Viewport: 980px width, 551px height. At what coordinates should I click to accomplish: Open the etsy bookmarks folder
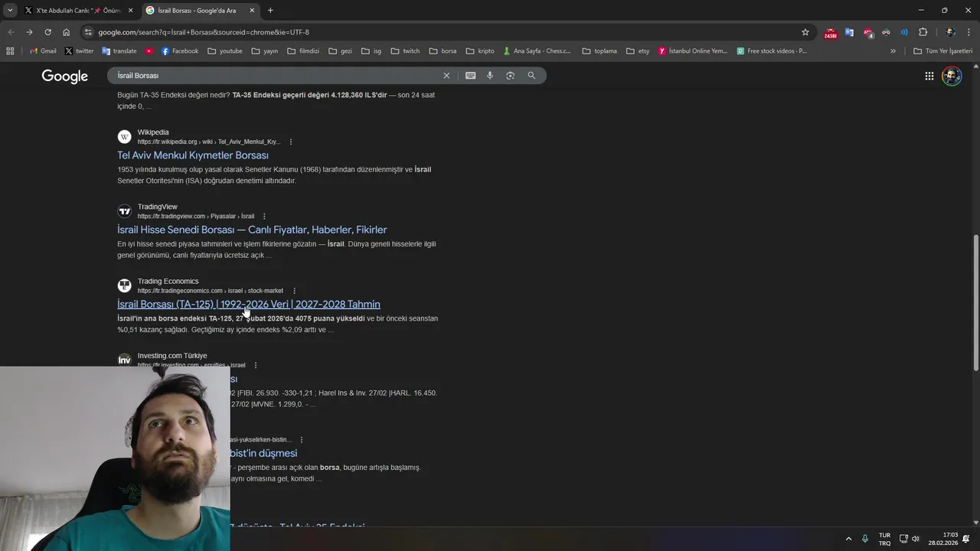638,51
